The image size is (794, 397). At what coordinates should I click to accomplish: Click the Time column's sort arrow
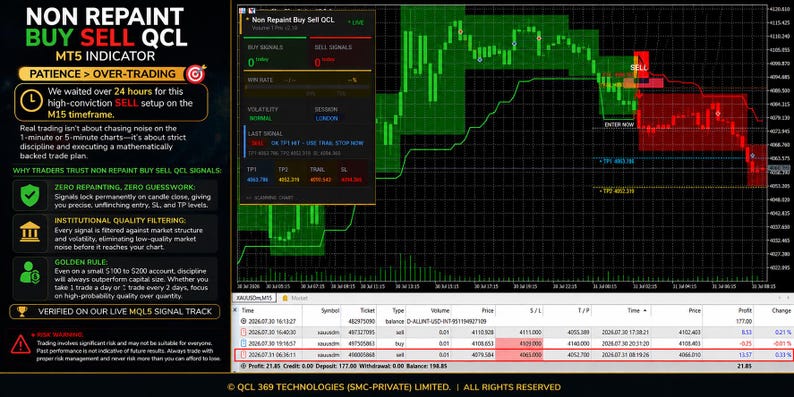point(645,310)
